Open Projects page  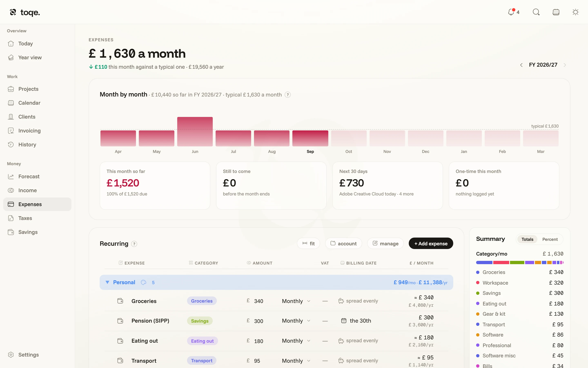click(x=37, y=89)
